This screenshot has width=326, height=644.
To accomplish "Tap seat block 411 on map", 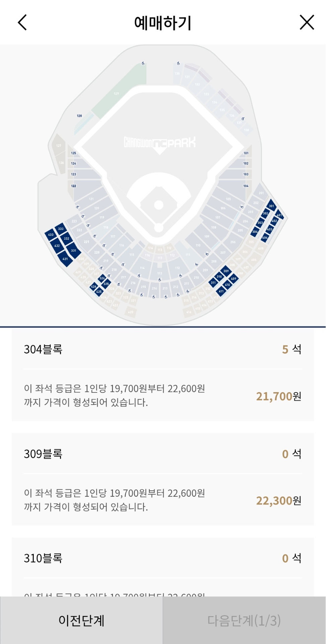I will click(x=221, y=291).
